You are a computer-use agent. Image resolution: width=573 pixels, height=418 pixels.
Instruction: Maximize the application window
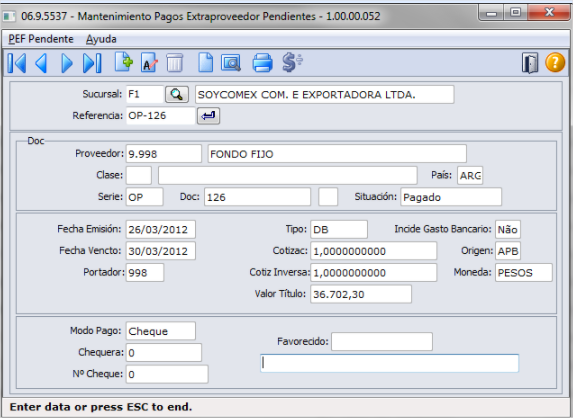pos(516,13)
